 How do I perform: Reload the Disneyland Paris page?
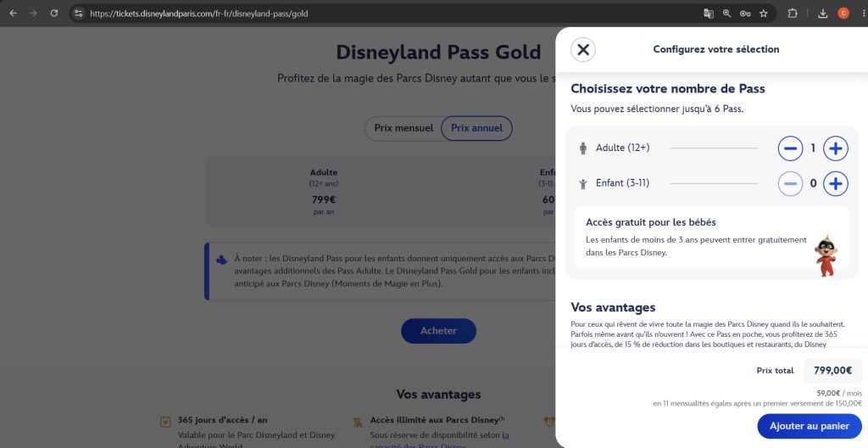coord(53,14)
